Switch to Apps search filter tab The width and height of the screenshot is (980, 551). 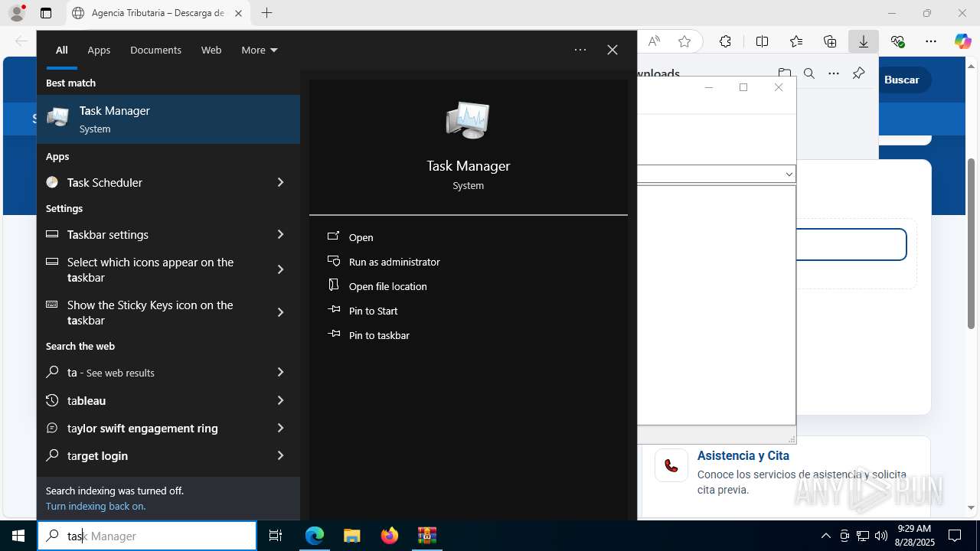coord(99,50)
